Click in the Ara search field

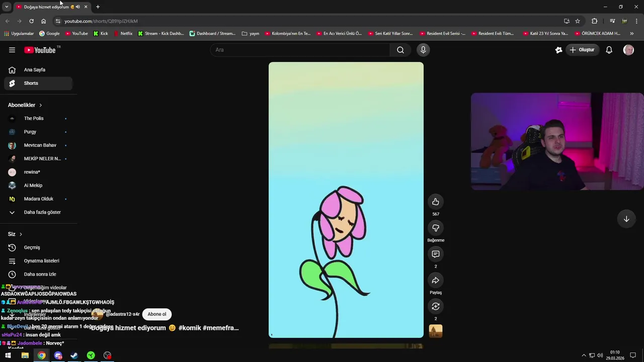click(x=300, y=50)
